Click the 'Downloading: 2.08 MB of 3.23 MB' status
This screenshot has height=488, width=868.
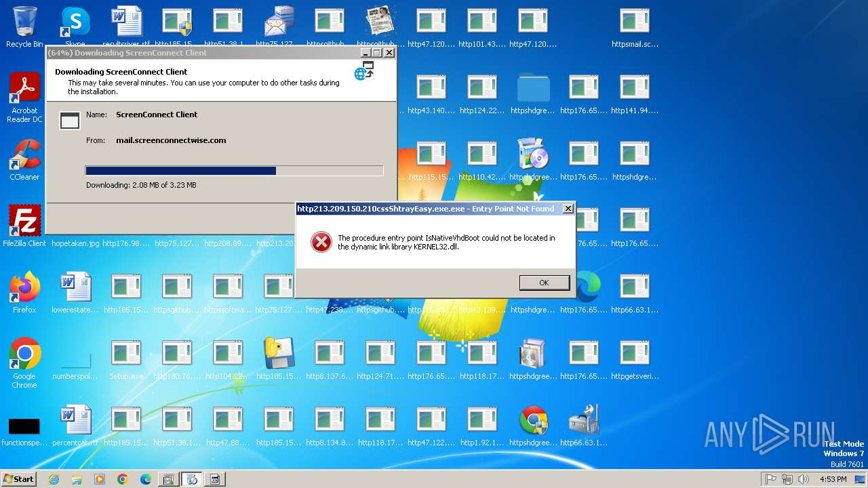(141, 185)
